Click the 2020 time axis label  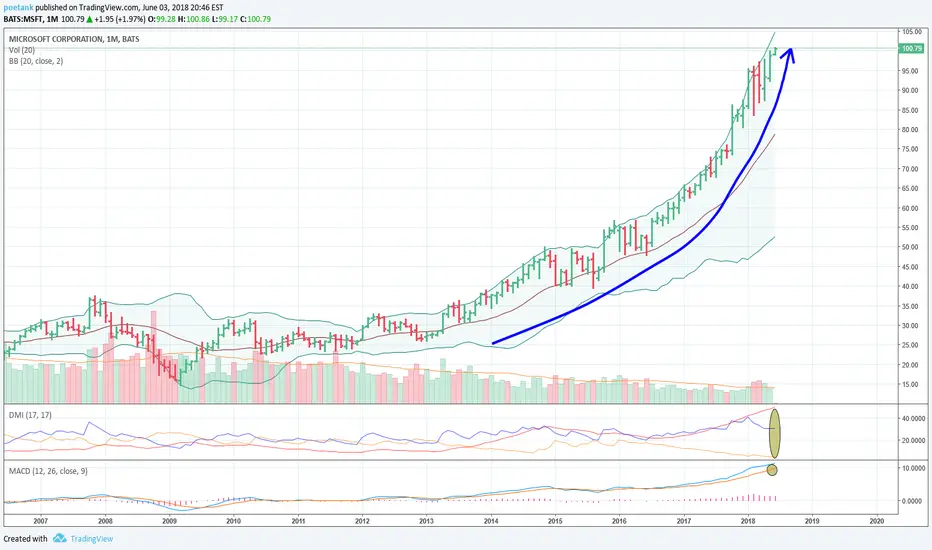(x=877, y=521)
